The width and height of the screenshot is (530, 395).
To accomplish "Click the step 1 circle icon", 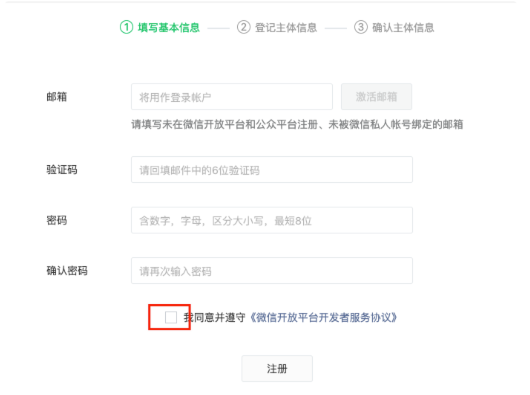I will coord(126,27).
